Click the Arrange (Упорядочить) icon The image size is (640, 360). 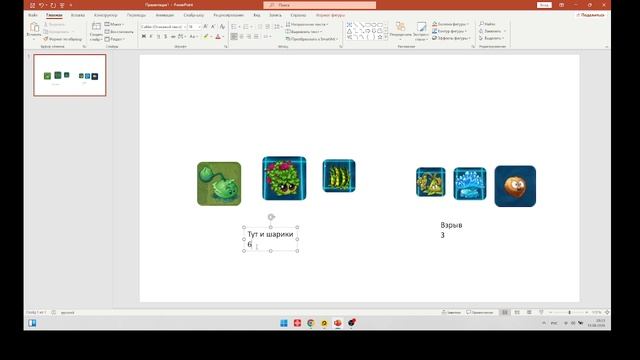[x=400, y=28]
